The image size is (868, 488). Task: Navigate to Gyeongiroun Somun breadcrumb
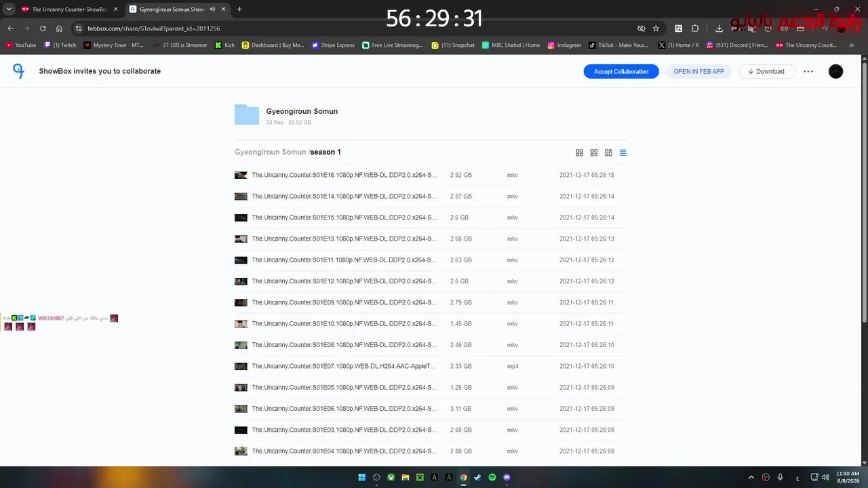(271, 152)
